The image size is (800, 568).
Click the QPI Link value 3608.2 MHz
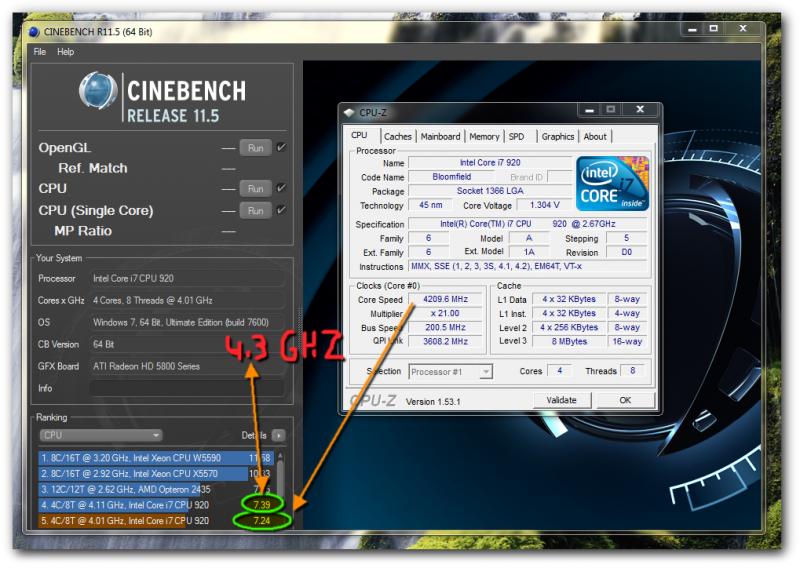tap(445, 341)
